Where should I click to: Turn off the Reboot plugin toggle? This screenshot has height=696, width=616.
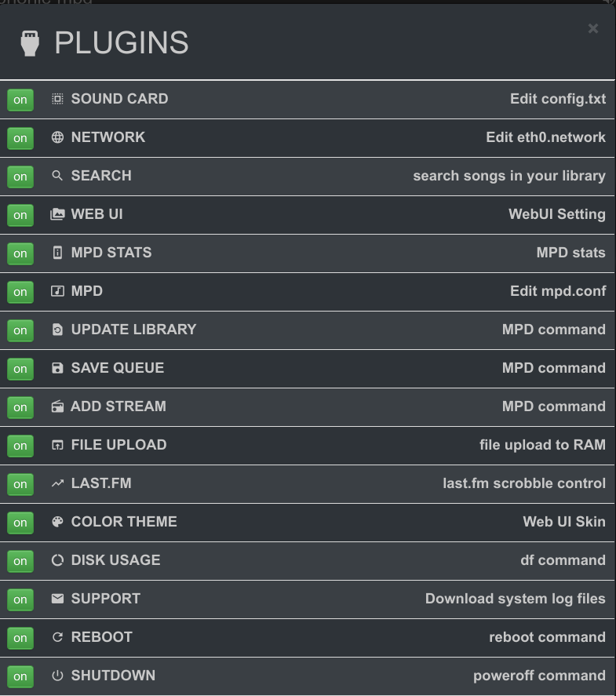click(20, 638)
